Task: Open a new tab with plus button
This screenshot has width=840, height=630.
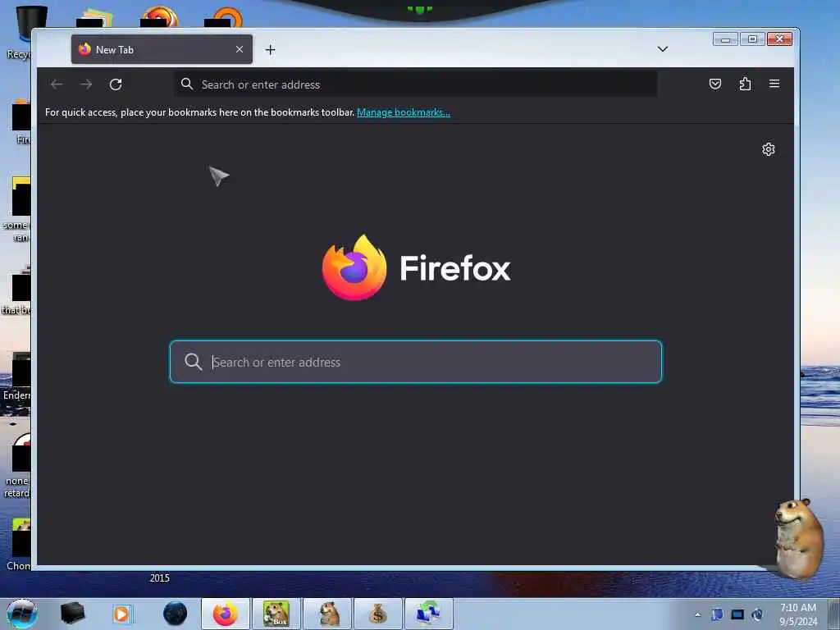Action: coord(270,50)
